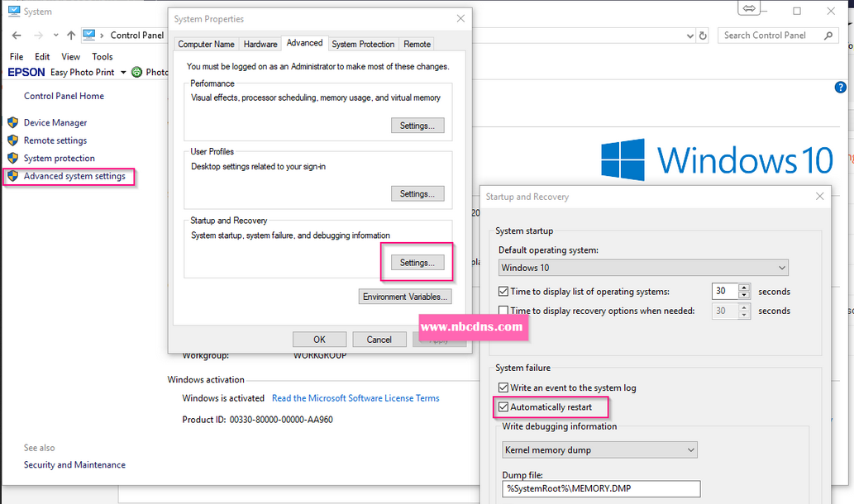Maximize the System window
854x504 pixels.
point(797,11)
